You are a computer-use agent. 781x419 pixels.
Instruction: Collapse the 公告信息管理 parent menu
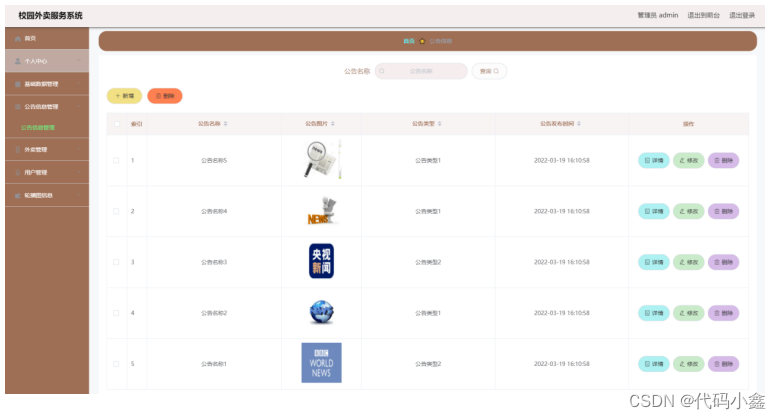(47, 107)
